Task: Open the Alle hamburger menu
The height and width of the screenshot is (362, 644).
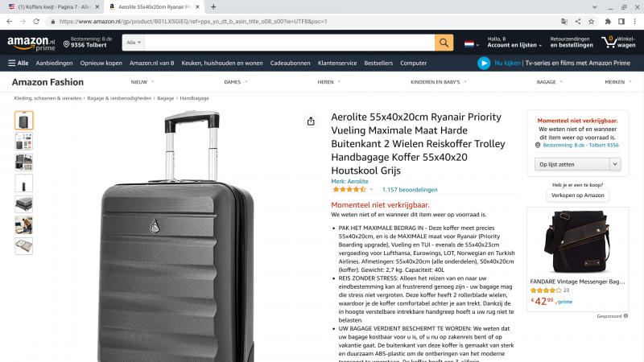Action: click(18, 64)
